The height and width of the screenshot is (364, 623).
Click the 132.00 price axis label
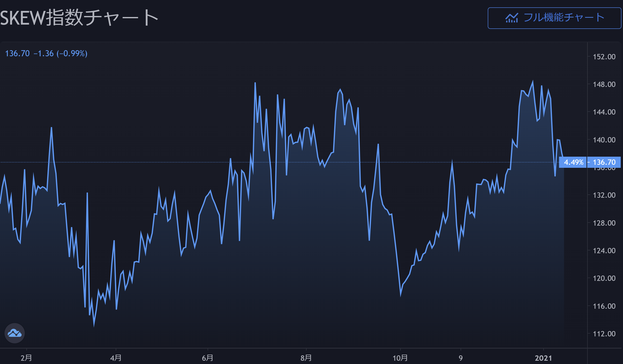(x=604, y=195)
